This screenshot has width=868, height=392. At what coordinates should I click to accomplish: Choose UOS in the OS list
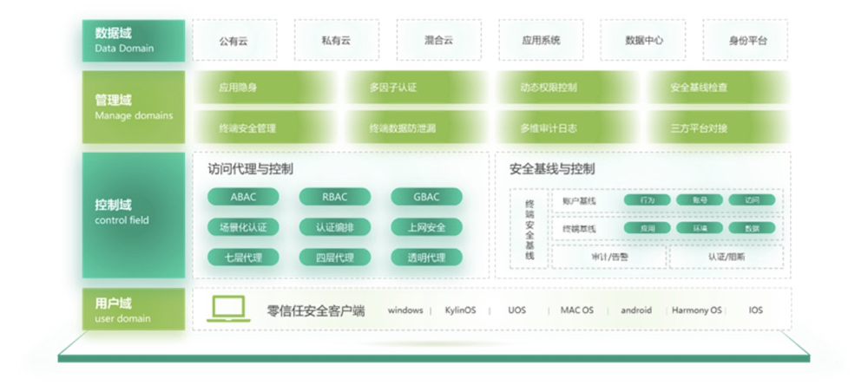[517, 310]
